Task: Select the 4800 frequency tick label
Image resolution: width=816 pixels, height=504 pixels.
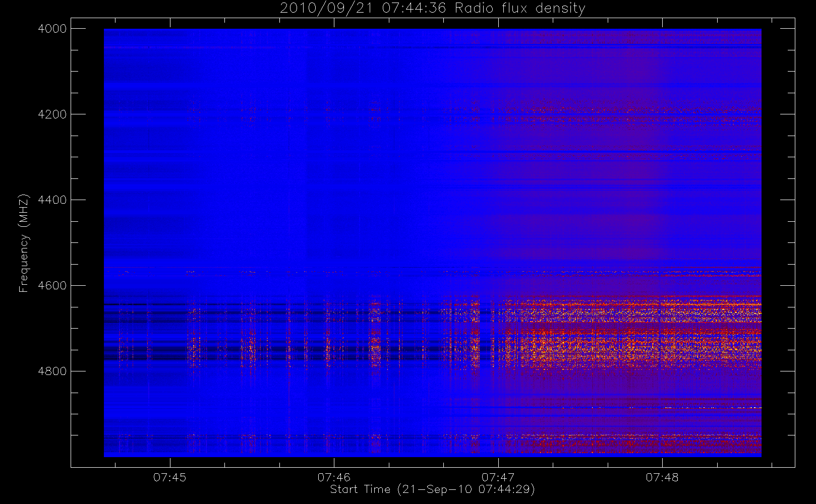Action: 52,371
